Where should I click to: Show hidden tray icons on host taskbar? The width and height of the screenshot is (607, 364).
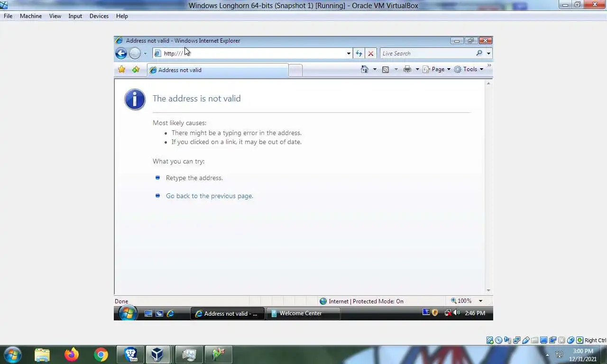pos(547,355)
